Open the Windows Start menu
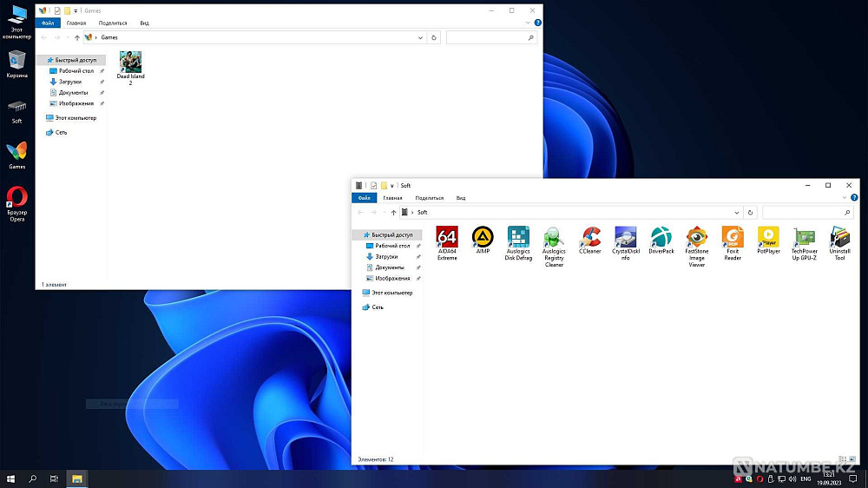 (10, 478)
